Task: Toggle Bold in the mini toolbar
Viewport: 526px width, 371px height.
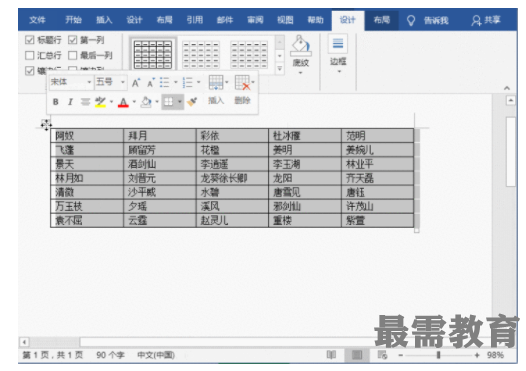Action: 56,102
